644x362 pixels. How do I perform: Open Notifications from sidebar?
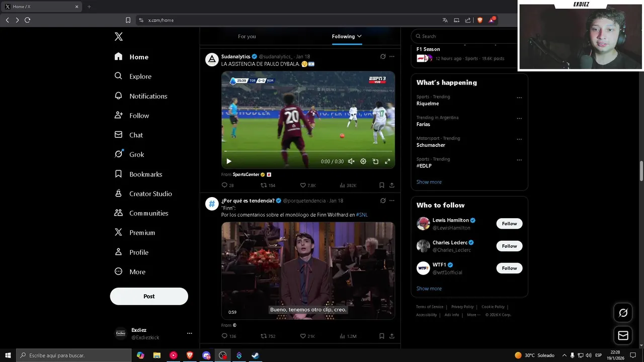coord(141,96)
